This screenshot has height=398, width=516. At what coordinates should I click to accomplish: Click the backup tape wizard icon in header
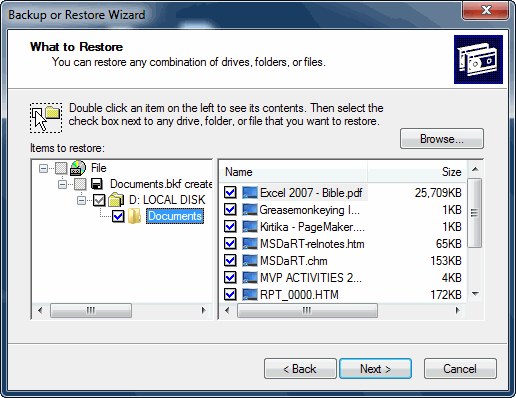coord(478,59)
